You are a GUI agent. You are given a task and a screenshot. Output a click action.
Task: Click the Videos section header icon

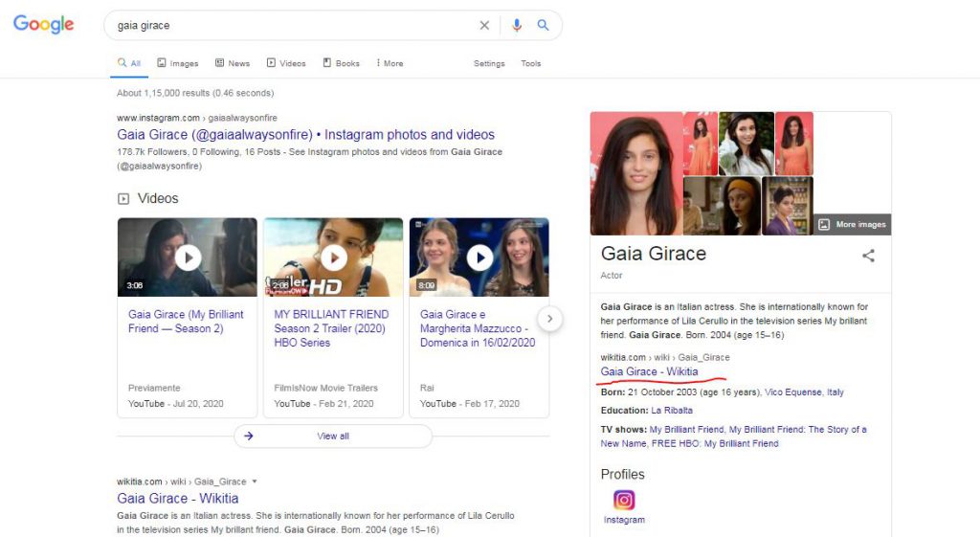(123, 199)
